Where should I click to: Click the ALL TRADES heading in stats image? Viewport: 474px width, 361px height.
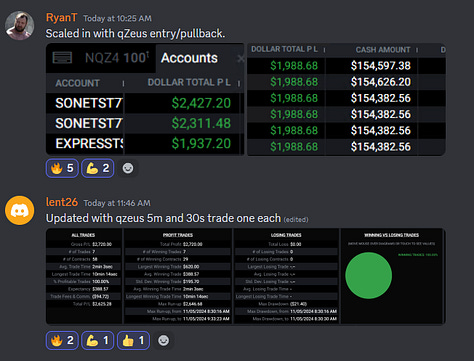tap(83, 235)
